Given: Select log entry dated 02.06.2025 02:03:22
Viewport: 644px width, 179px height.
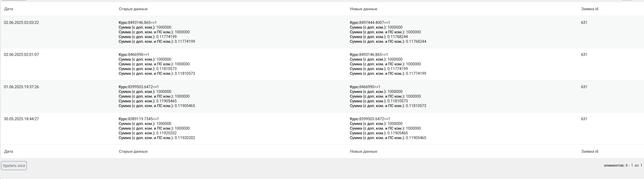Looking at the screenshot, I should pyautogui.click(x=21, y=23).
